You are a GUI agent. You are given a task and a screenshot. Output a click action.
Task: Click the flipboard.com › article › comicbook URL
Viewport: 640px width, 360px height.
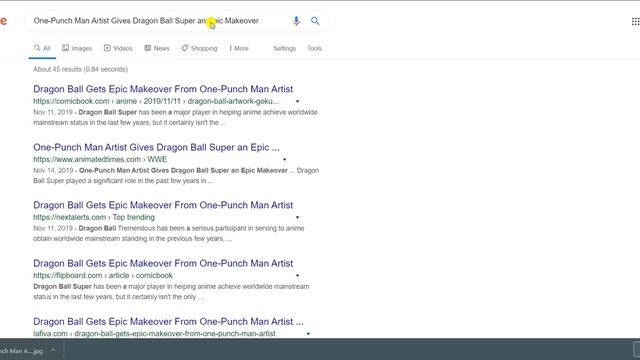pos(103,276)
